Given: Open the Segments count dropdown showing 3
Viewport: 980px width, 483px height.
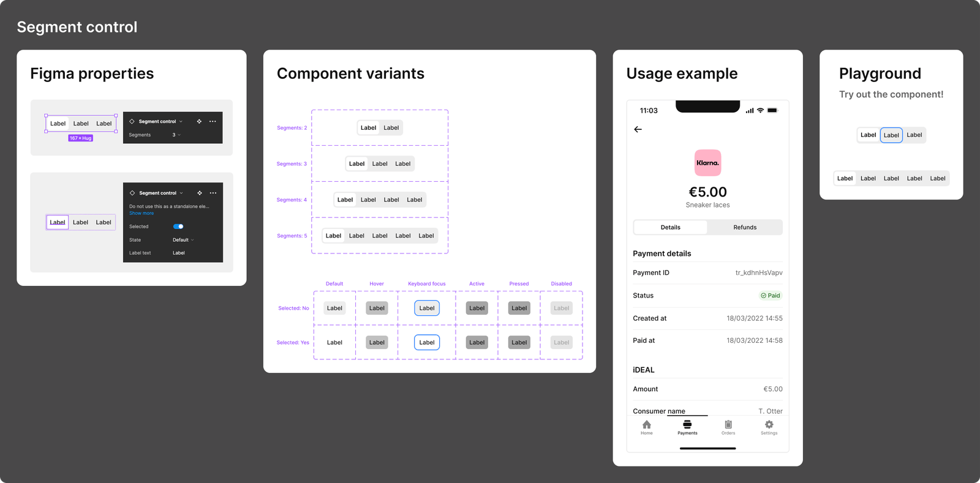Looking at the screenshot, I should click(176, 135).
